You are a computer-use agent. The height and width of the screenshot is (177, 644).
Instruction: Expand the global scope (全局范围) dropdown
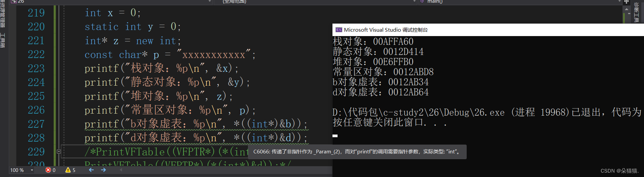coord(415,1)
